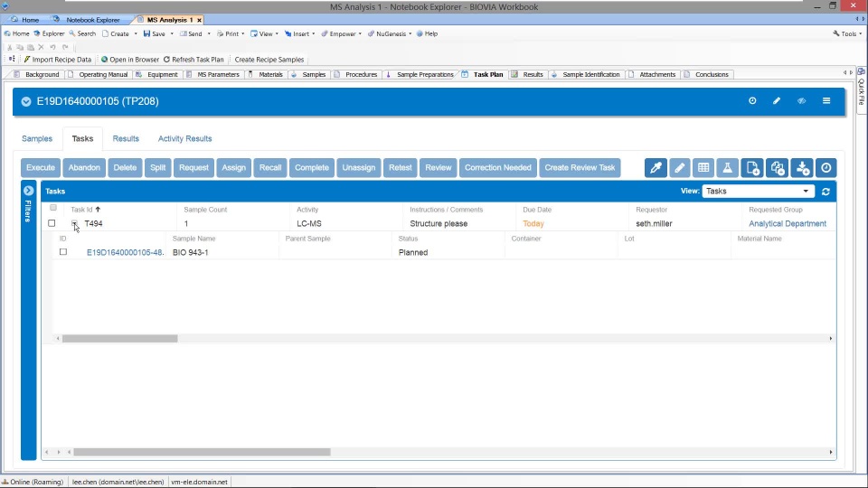Open the Analytical Department link

point(788,223)
